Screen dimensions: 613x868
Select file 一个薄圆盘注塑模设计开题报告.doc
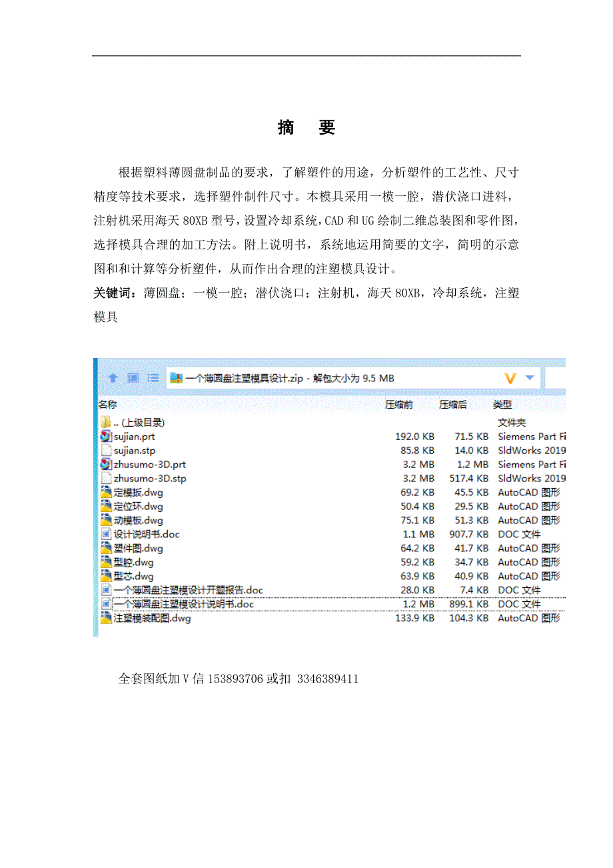pos(189,591)
